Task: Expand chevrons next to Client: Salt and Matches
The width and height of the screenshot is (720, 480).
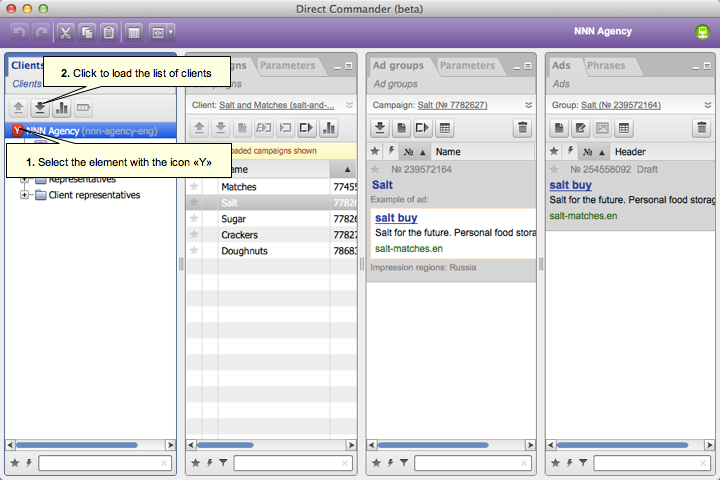Action: (349, 105)
